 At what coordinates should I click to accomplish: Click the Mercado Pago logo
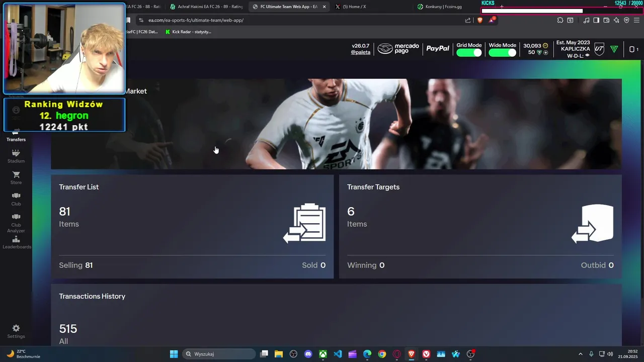pyautogui.click(x=398, y=49)
